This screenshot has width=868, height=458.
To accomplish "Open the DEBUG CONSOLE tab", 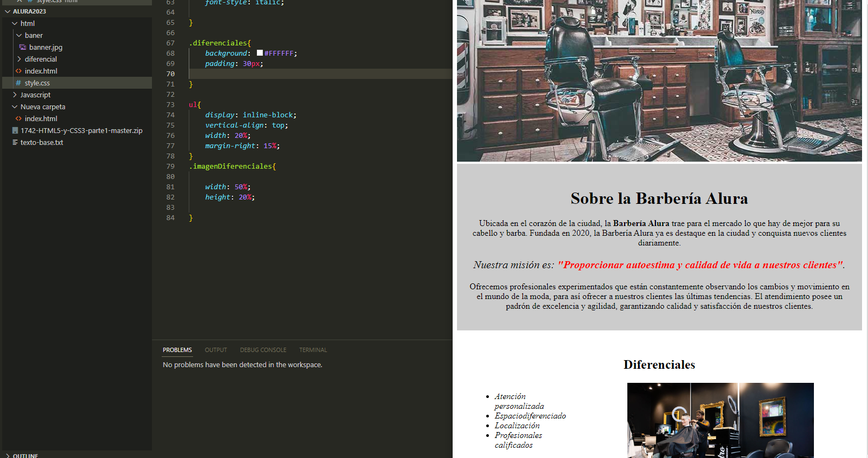I will coord(263,350).
